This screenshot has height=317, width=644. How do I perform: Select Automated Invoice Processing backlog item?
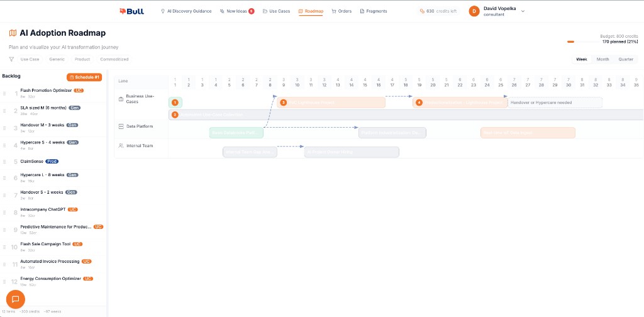click(53, 264)
